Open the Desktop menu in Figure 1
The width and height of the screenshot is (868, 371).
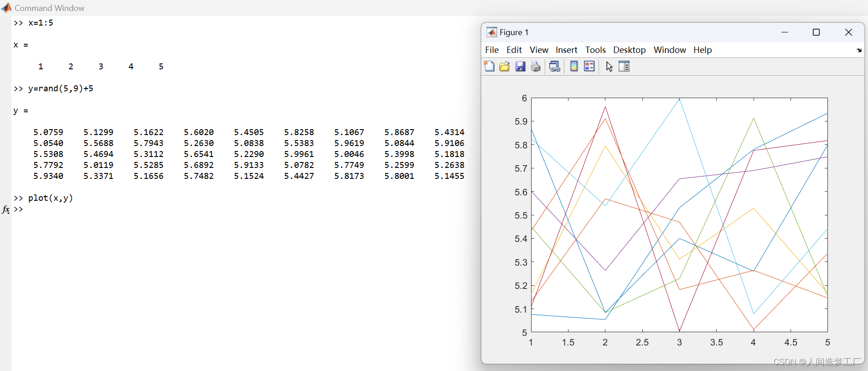[x=630, y=50]
